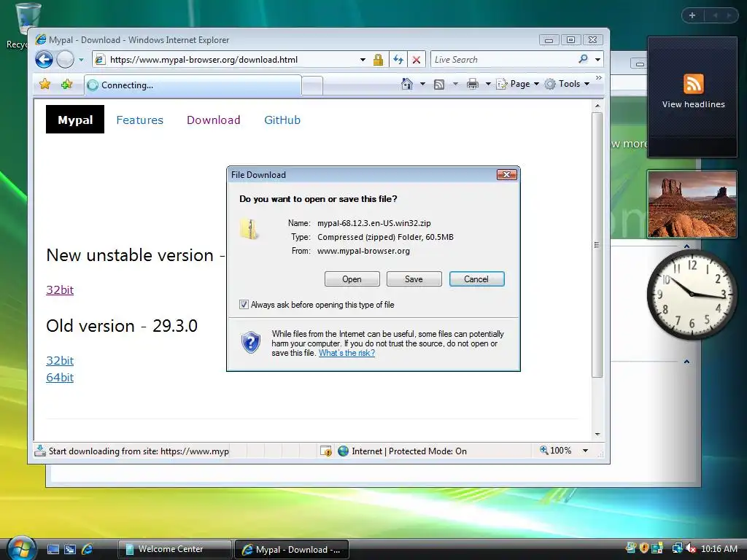Click Open in File Download dialog
The image size is (747, 560).
pyautogui.click(x=352, y=279)
